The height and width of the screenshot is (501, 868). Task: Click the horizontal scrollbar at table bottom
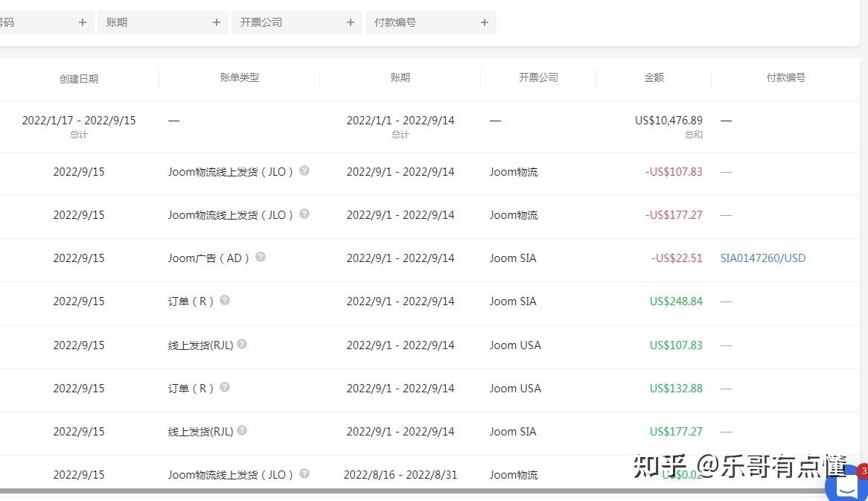point(412,491)
